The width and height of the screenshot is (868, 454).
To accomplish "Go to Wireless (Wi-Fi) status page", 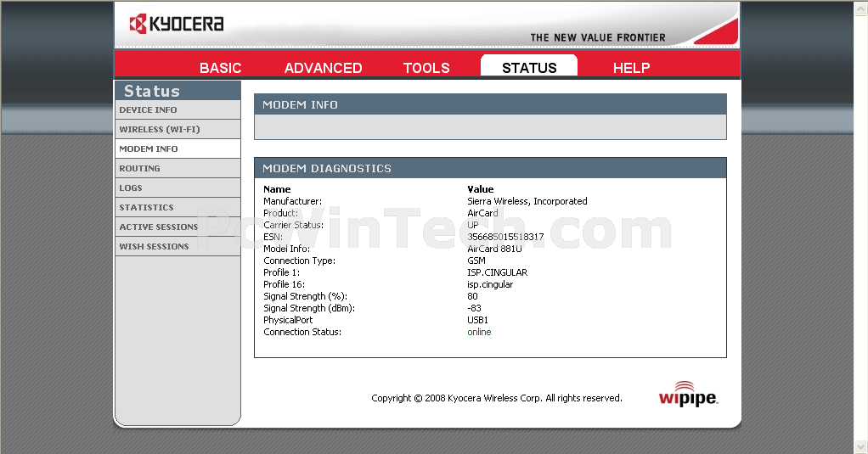I will click(x=178, y=129).
